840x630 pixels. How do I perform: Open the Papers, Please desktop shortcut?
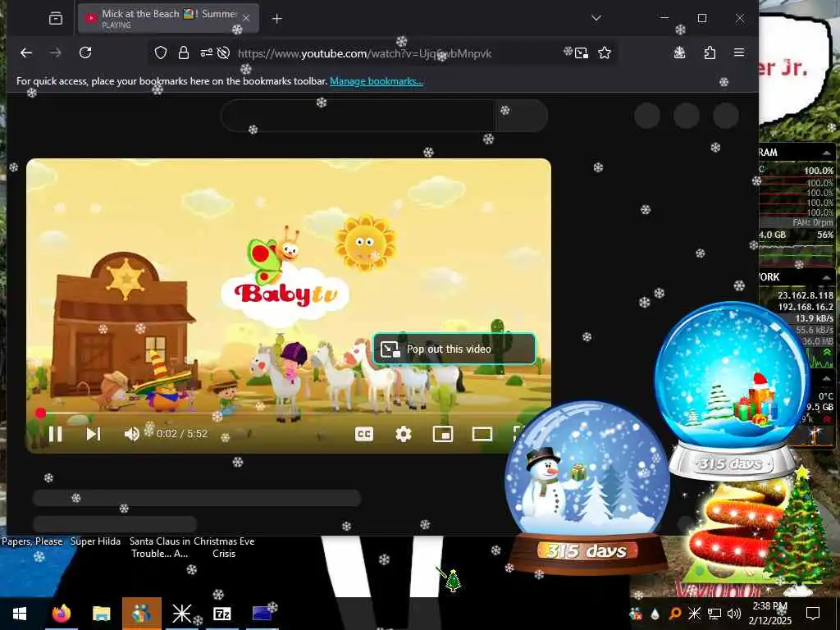pos(32,541)
